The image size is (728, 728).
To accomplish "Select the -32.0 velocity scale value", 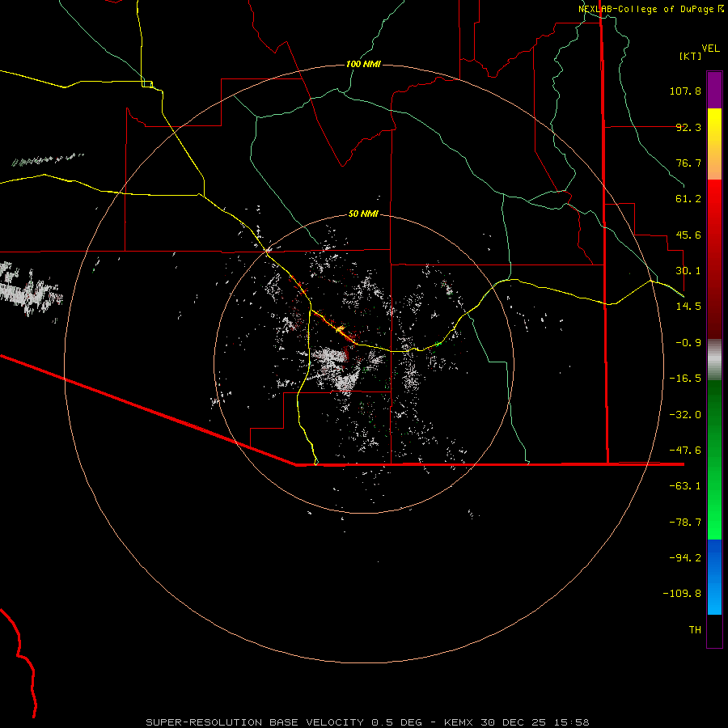I will click(685, 415).
